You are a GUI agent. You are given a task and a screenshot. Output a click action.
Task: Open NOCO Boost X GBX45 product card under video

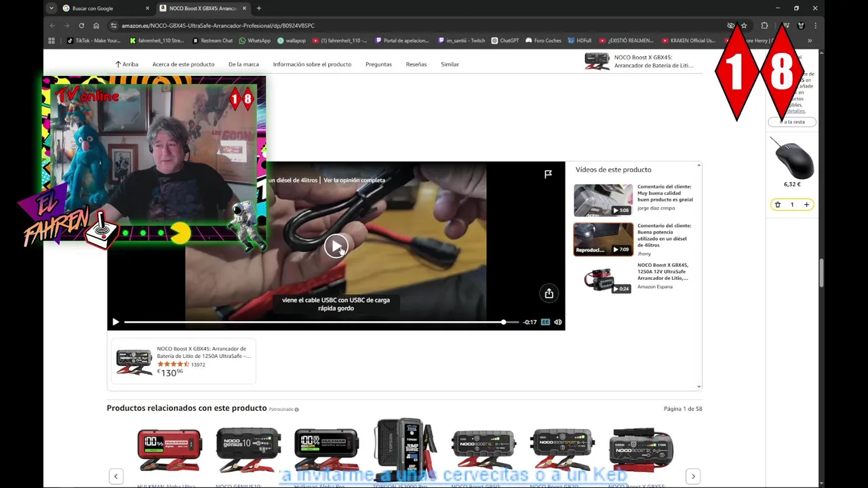point(183,361)
